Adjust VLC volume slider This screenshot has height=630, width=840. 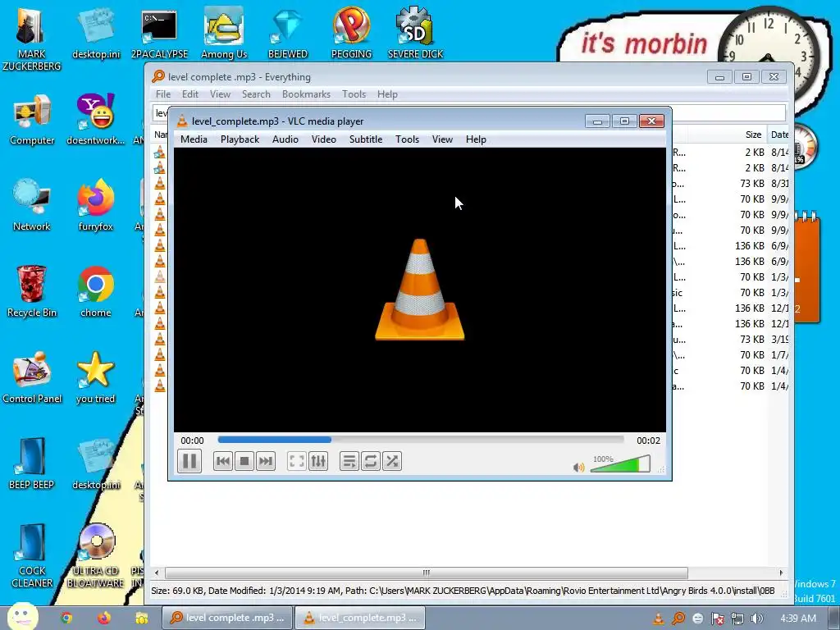620,464
